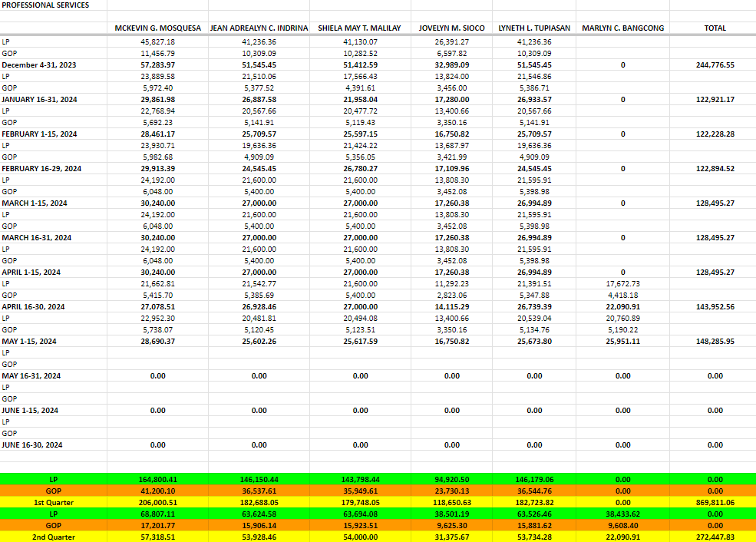Click the LYNETH L. TUPIASAN header

(534, 28)
